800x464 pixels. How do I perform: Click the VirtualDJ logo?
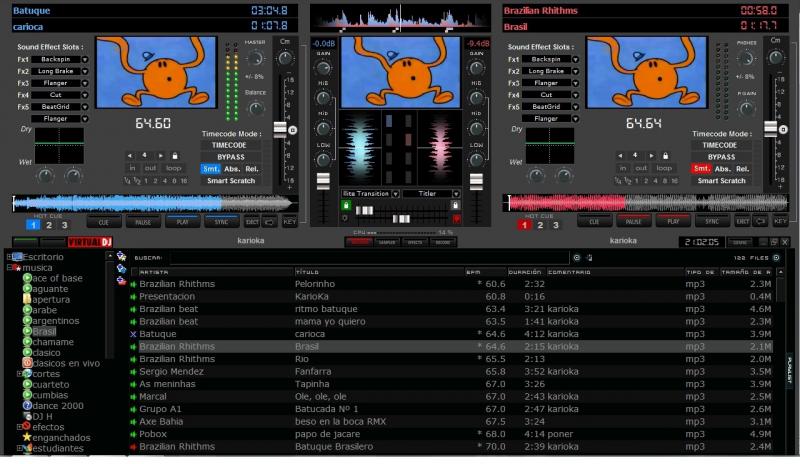tap(90, 242)
